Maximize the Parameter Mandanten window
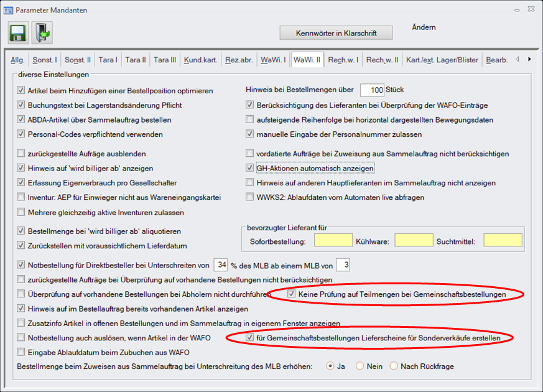The height and width of the screenshot is (392, 543). (516, 11)
